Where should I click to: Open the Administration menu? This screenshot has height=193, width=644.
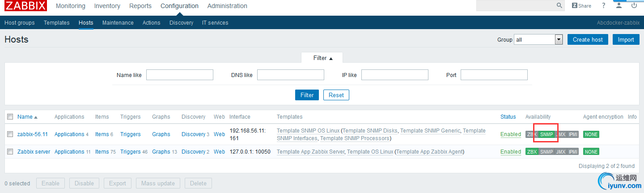(227, 6)
